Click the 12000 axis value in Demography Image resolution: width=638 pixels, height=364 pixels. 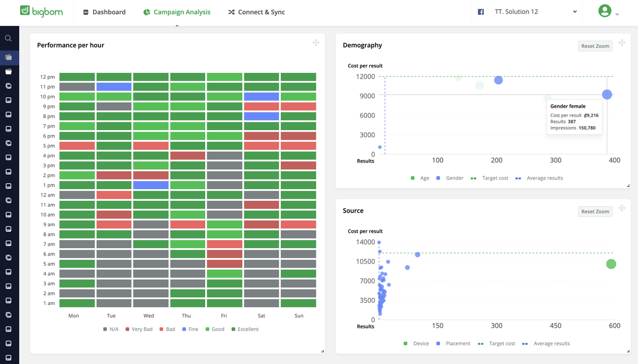point(365,77)
